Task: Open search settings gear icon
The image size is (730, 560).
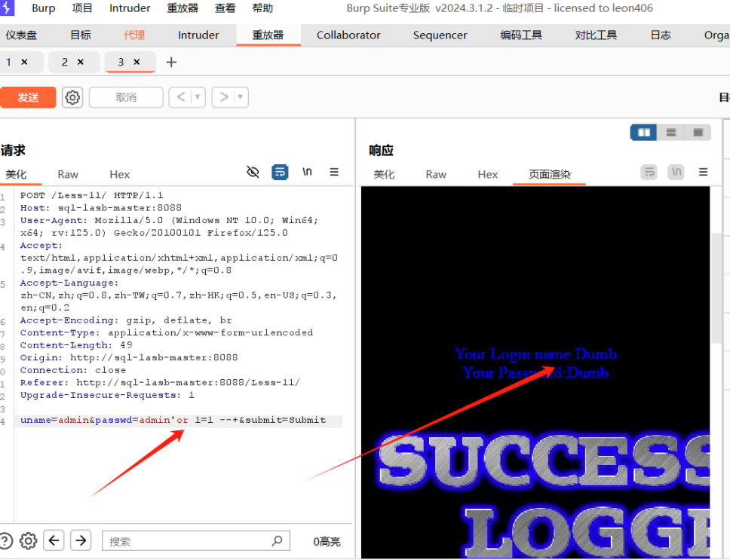Action: [x=28, y=541]
